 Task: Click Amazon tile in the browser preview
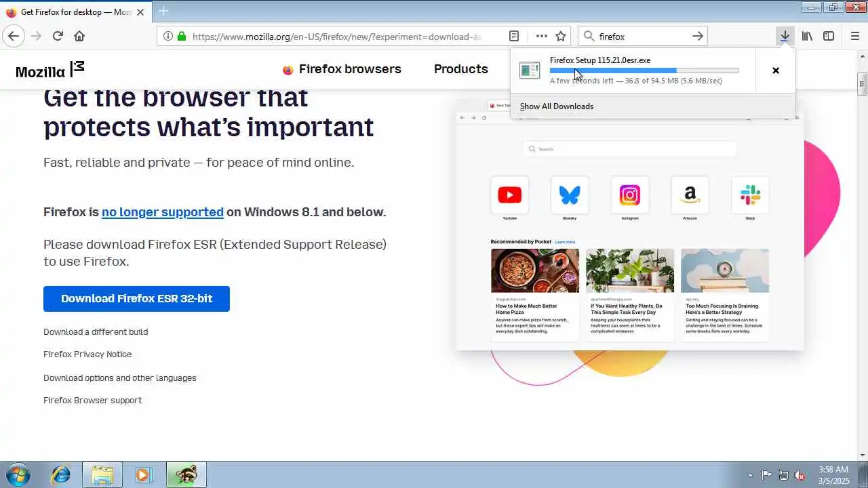[690, 196]
